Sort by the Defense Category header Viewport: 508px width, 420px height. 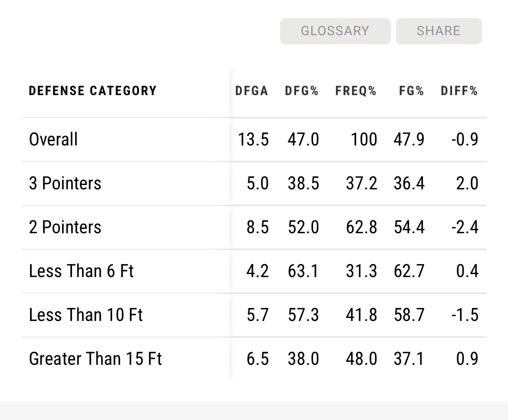coord(92,91)
